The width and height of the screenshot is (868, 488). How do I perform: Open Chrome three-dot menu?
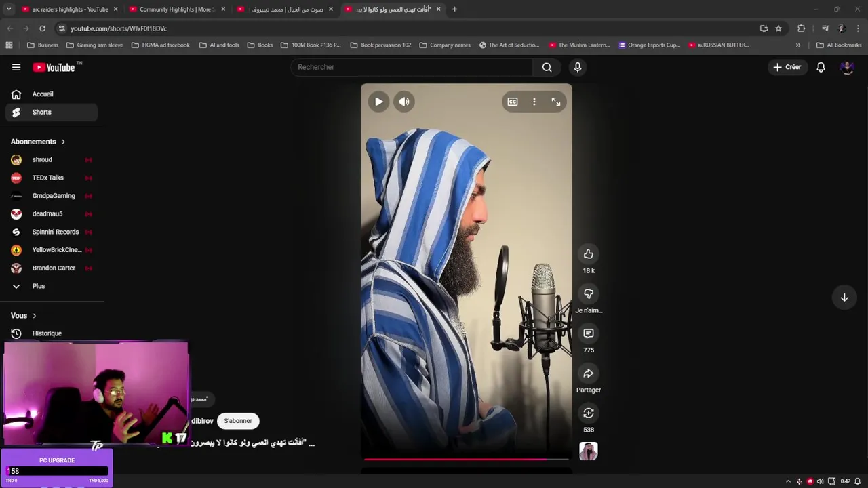coord(859,28)
